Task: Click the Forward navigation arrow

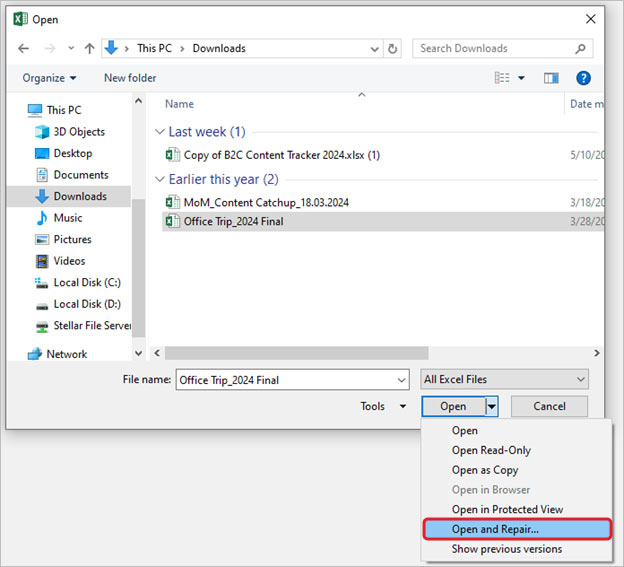Action: pos(50,49)
